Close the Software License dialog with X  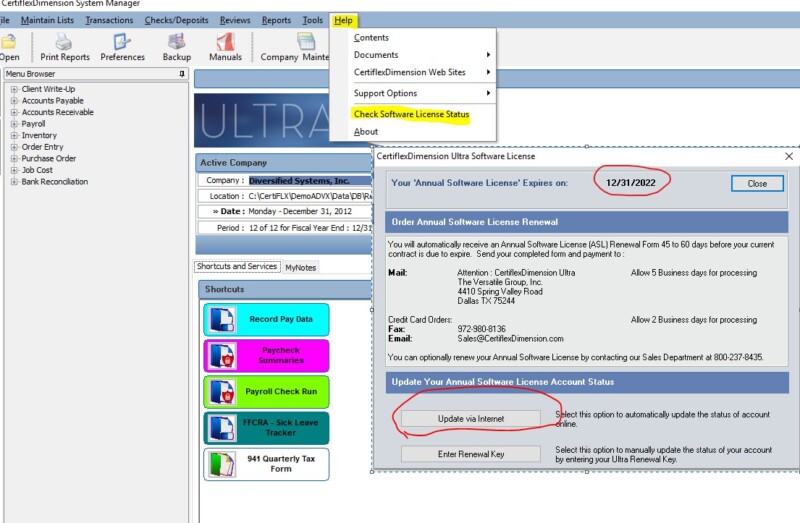[x=789, y=157]
